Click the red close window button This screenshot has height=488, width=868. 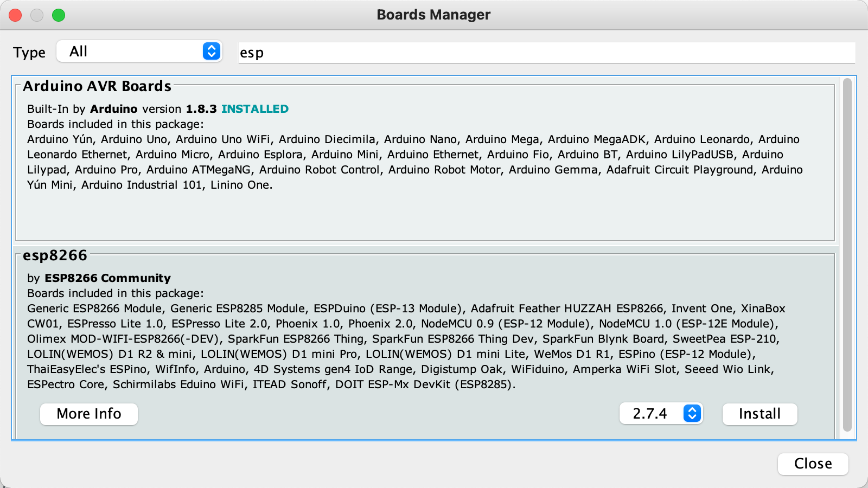15,15
